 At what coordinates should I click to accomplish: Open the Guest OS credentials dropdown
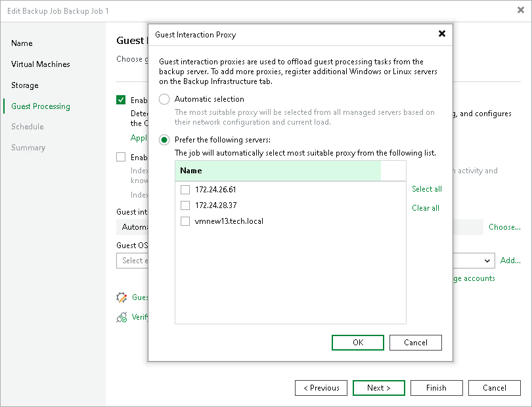click(489, 261)
